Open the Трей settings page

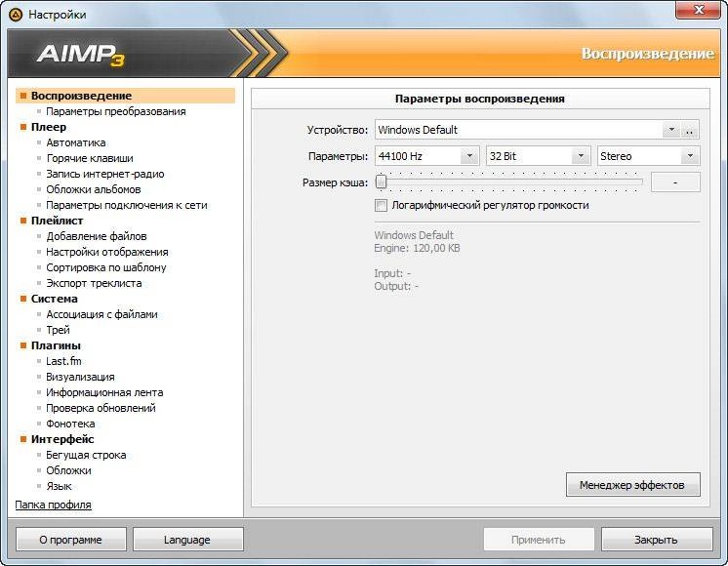pos(58,330)
